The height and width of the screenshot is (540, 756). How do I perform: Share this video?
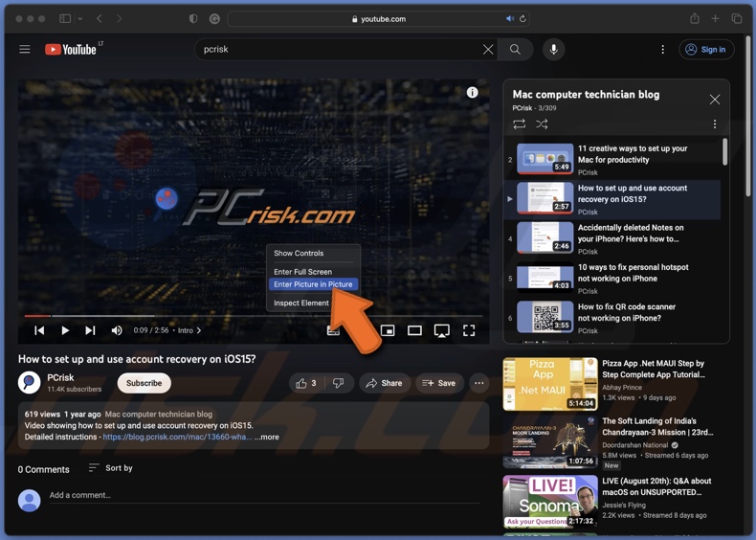coord(385,383)
